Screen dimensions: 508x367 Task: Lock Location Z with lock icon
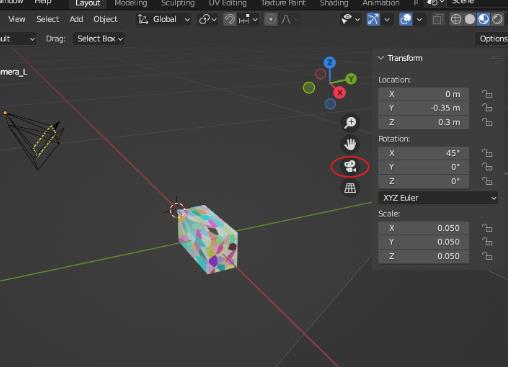coord(487,122)
